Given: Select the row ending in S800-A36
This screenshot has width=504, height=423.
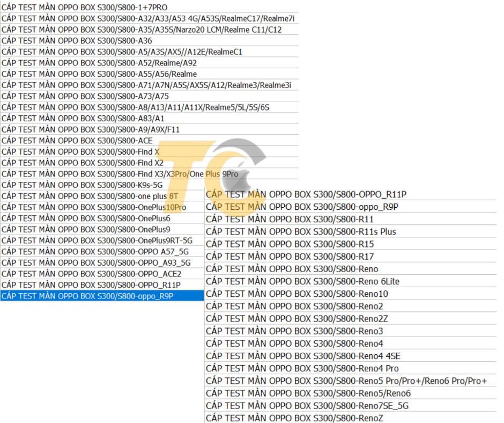Looking at the screenshot, I should [150, 41].
